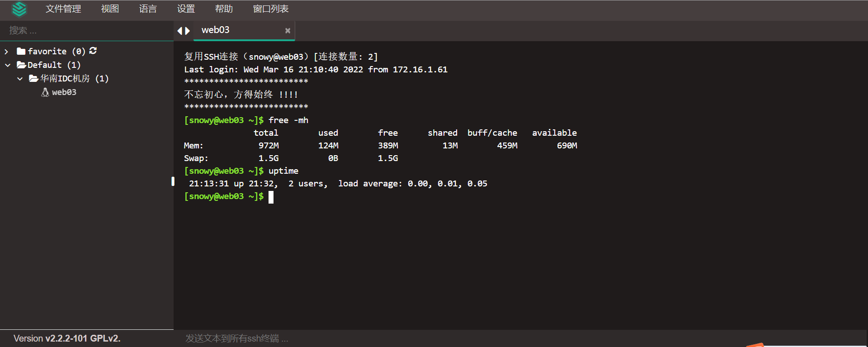The image size is (868, 347).
Task: Click the sidebar resize handle
Action: coord(173,181)
